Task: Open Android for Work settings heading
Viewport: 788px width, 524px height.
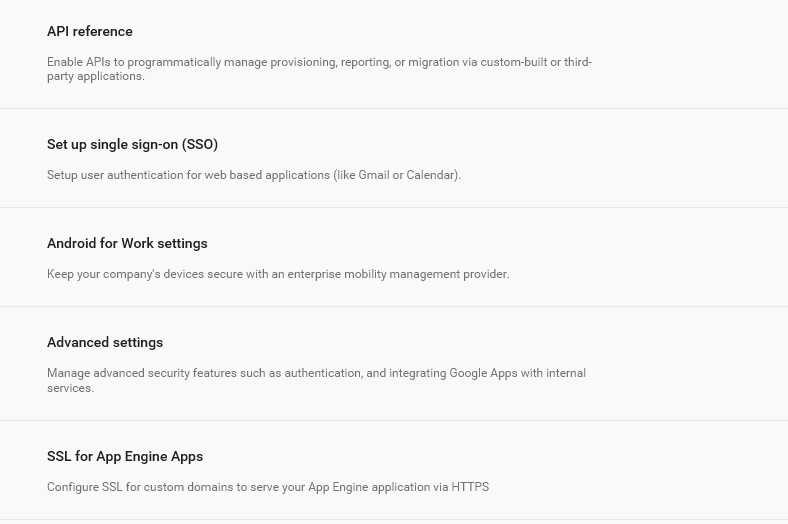Action: tap(127, 243)
